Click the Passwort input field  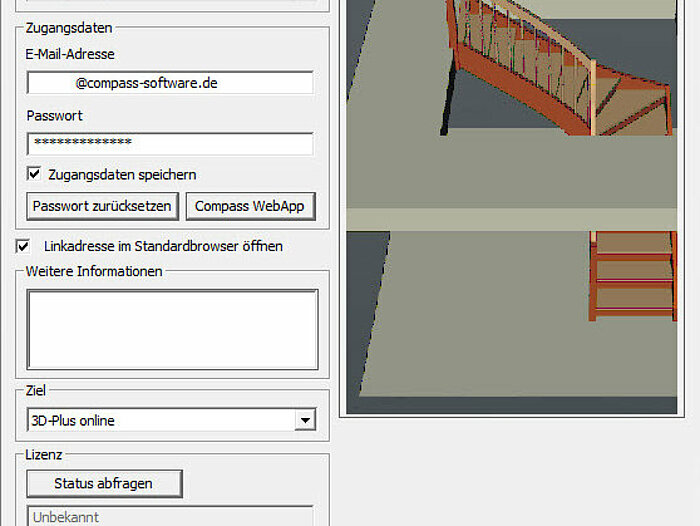(170, 143)
